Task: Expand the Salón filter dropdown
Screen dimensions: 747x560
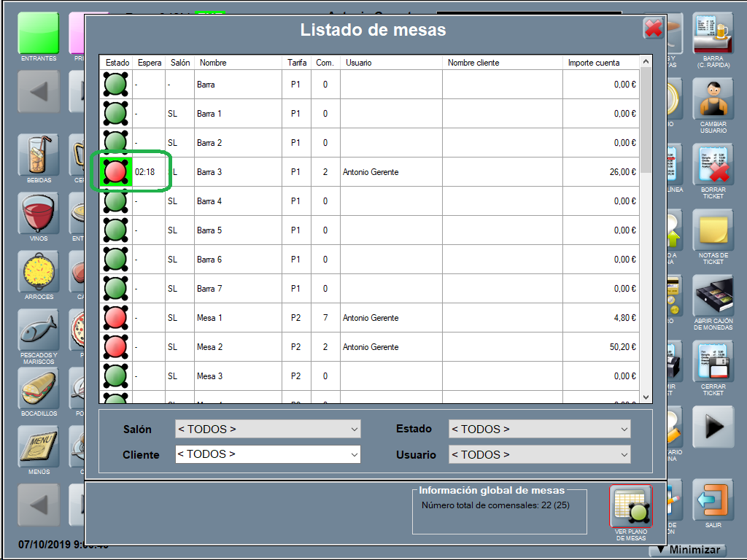Action: pyautogui.click(x=268, y=429)
